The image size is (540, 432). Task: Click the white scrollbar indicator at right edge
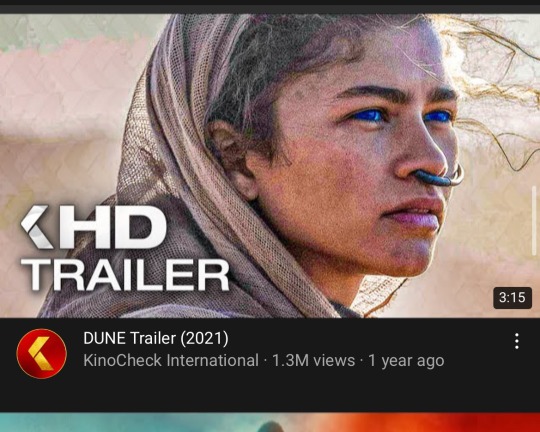coord(534,220)
